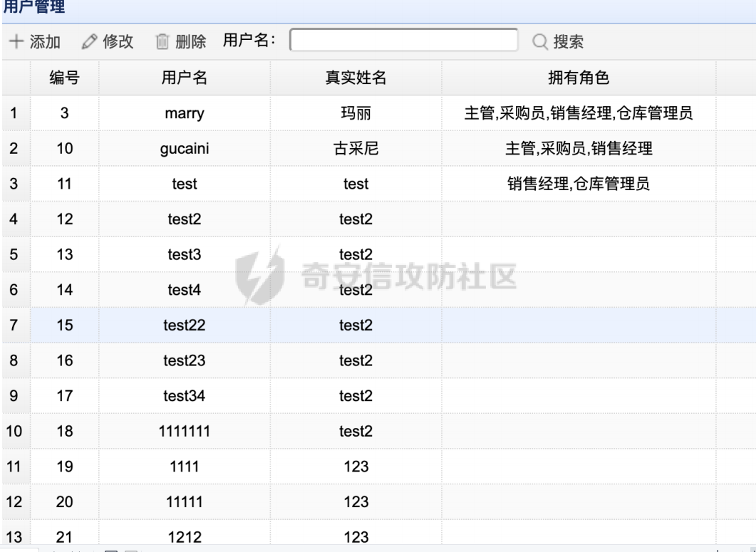Click the 真实姓名 column header
This screenshot has height=552, width=756.
pos(356,78)
